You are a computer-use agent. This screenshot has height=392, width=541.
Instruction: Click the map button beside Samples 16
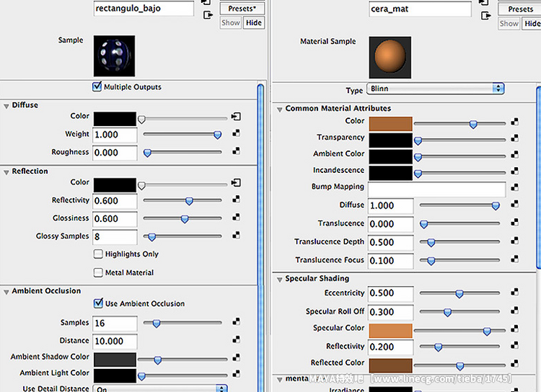coord(236,321)
